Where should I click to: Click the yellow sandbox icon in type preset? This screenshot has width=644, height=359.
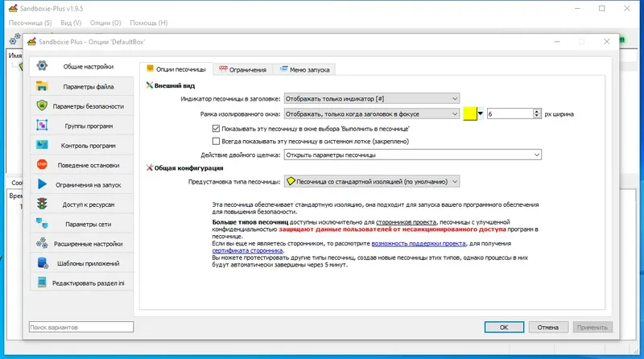tap(291, 181)
